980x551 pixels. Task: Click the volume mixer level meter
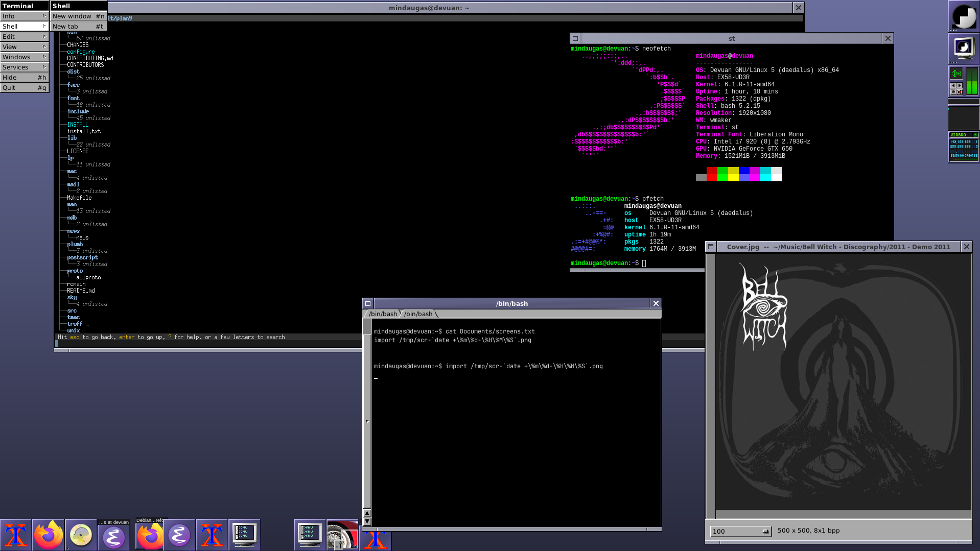coord(972,81)
